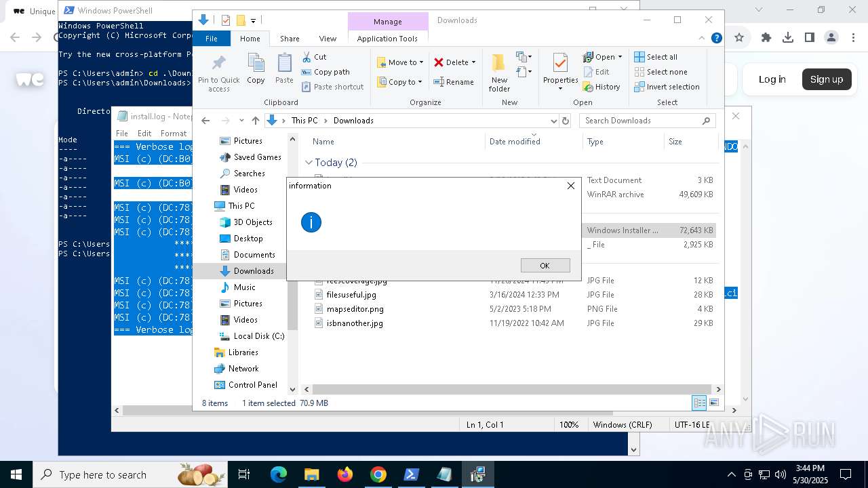Go back with the Explorer back arrow
The image size is (868, 488).
205,121
